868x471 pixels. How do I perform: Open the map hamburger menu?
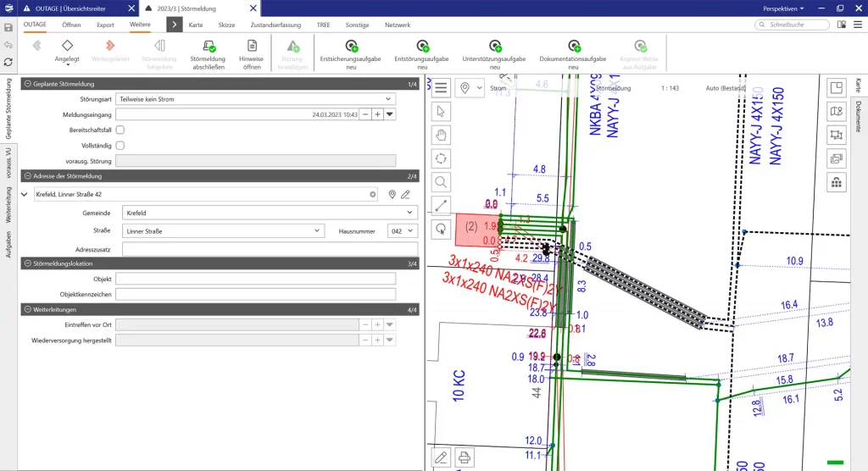click(x=441, y=87)
